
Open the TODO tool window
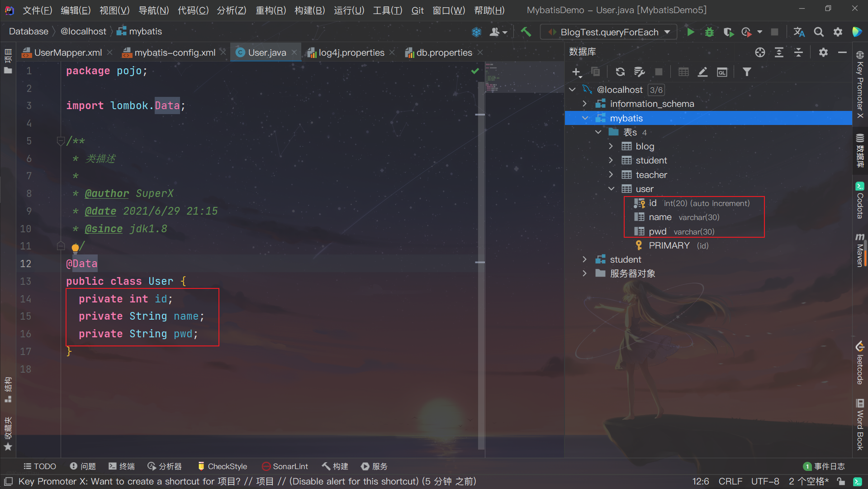[x=40, y=466]
